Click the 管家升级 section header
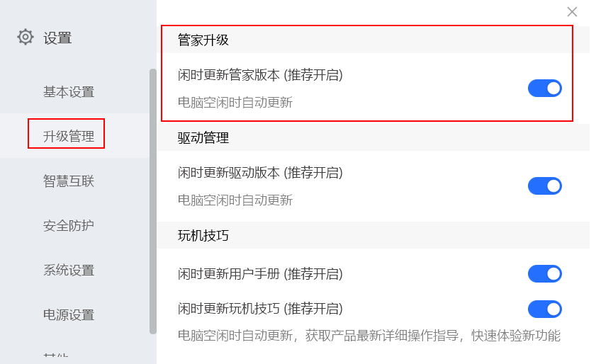 (203, 40)
